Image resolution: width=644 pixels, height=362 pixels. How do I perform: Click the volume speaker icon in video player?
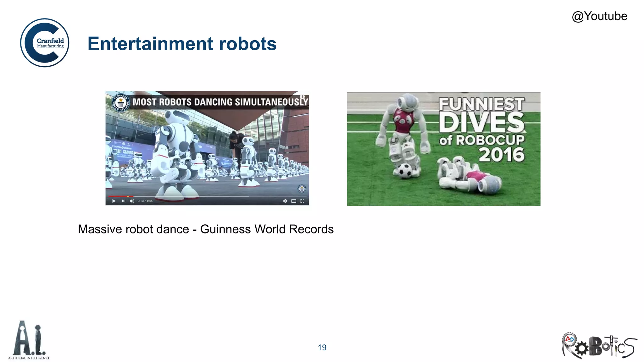pos(132,201)
